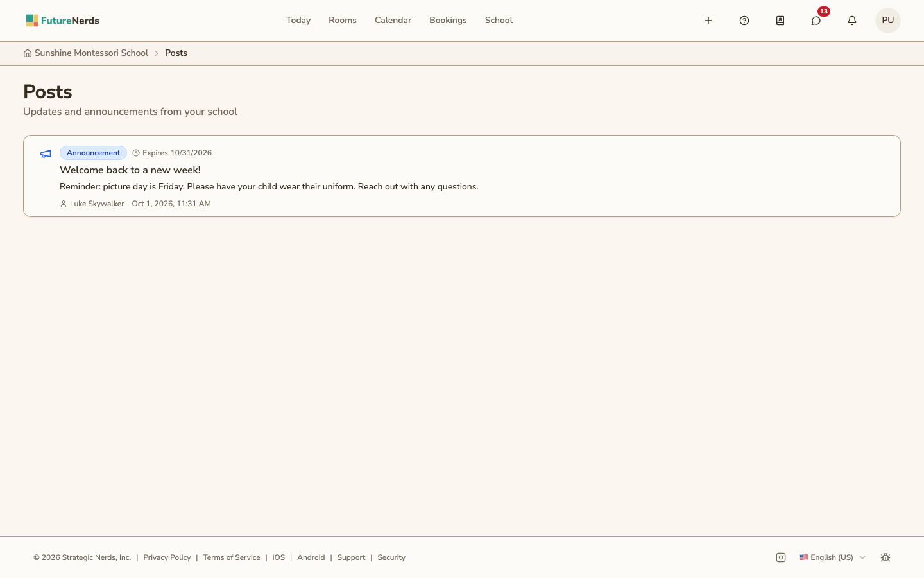
Task: Click the US flag icon in footer
Action: [803, 557]
